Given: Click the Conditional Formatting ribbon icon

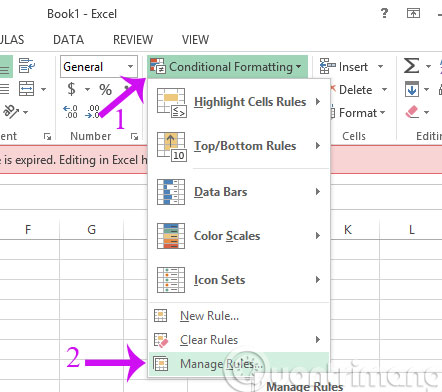Looking at the screenshot, I should [157, 66].
